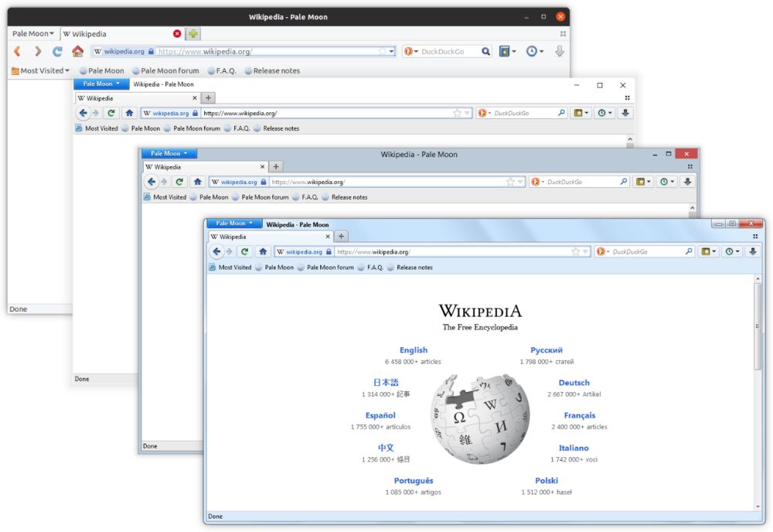Image resolution: width=773 pixels, height=532 pixels.
Task: Open new tab plus button in Windows 10 window
Action: (x=208, y=98)
